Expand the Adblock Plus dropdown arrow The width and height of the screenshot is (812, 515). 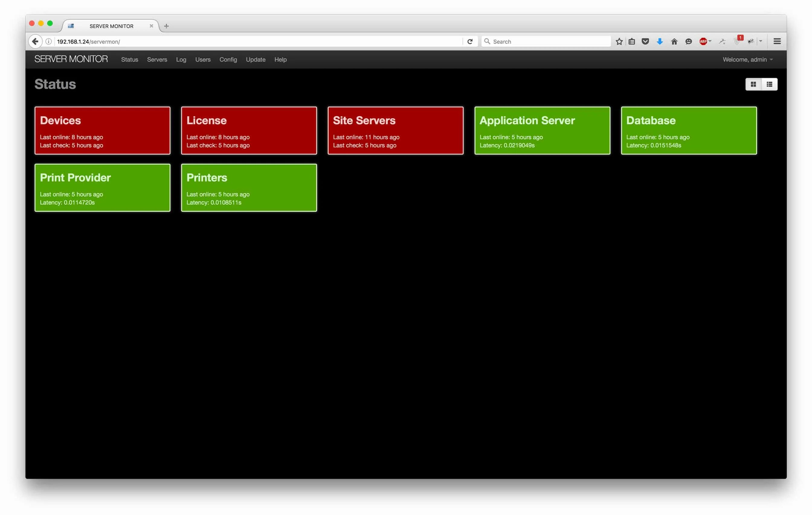pos(710,41)
